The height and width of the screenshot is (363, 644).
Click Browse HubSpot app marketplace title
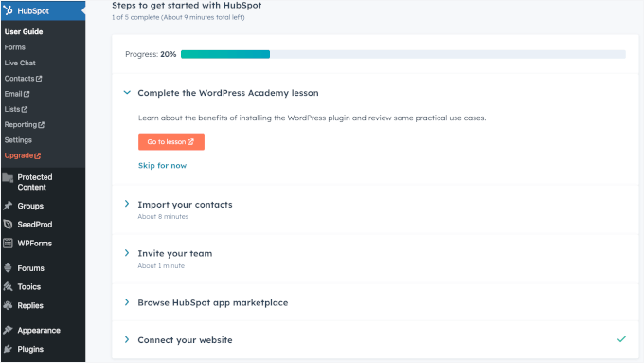pyautogui.click(x=213, y=302)
